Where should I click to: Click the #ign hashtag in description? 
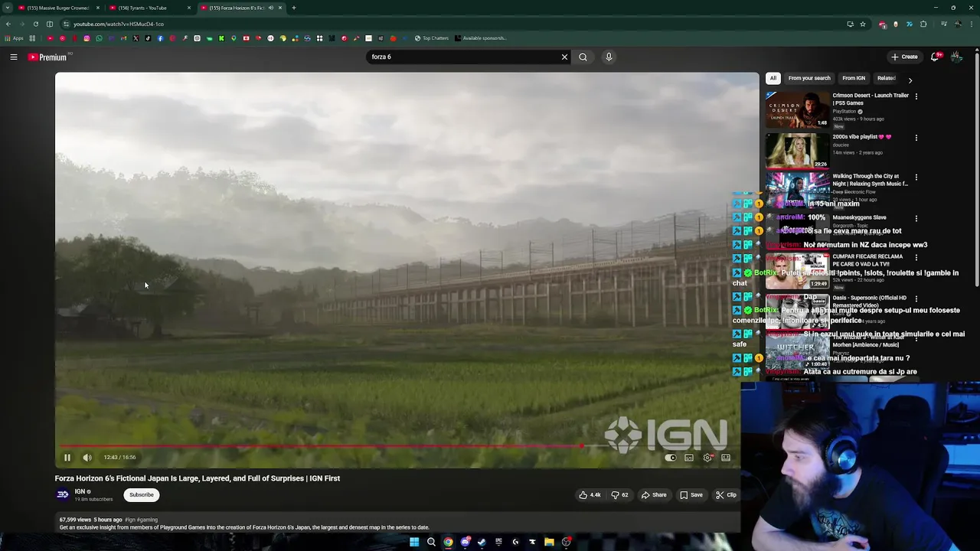pos(130,520)
